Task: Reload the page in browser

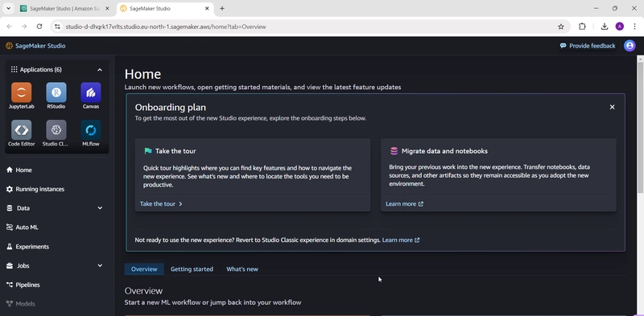Action: pyautogui.click(x=39, y=27)
